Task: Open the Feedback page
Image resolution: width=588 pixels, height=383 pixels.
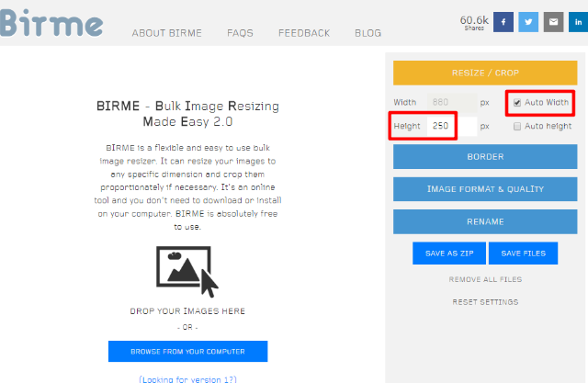Action: (x=304, y=33)
